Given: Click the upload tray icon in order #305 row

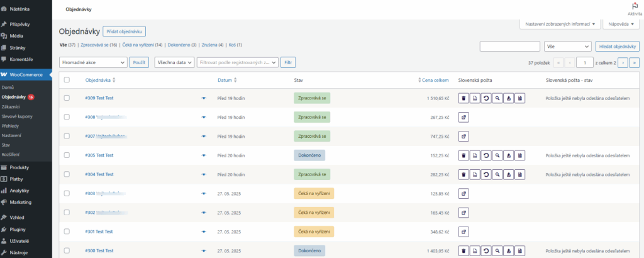Looking at the screenshot, I should click(x=508, y=155).
